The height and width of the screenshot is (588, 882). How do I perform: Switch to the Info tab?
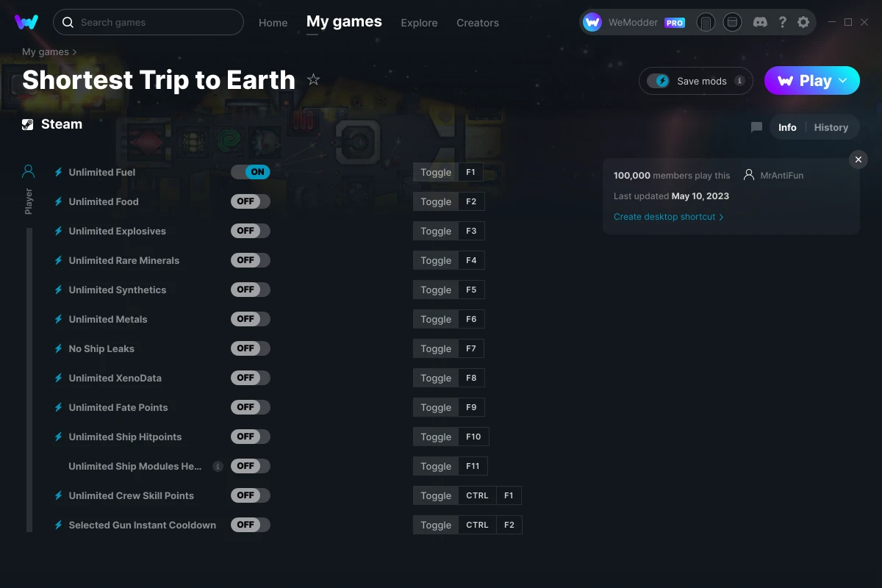point(787,127)
